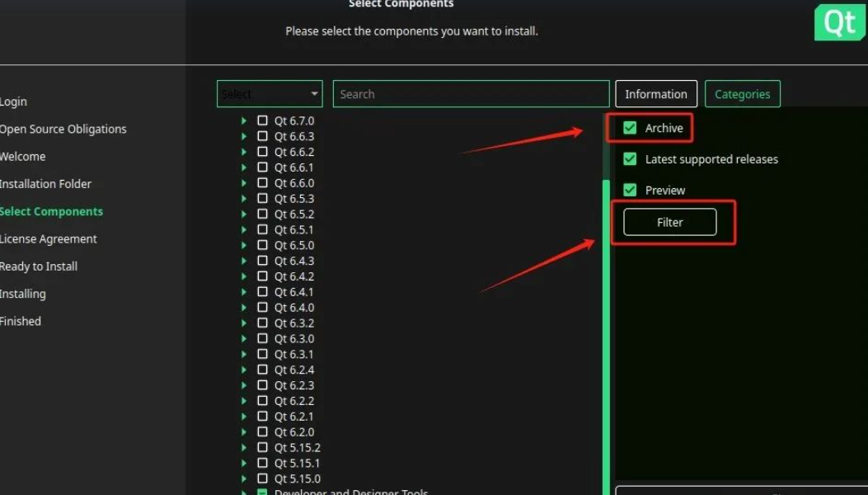Viewport: 868px width, 495px height.
Task: Expand the Qt 6.3.2 tree node
Action: pyautogui.click(x=243, y=323)
